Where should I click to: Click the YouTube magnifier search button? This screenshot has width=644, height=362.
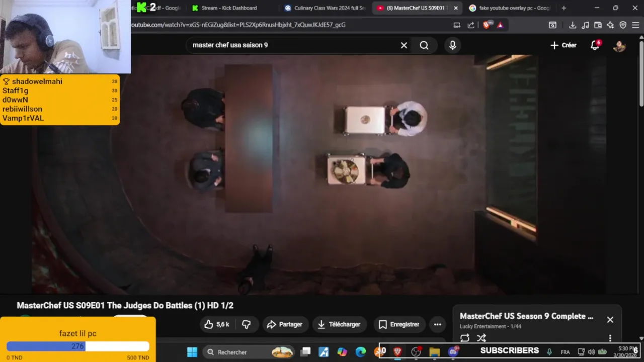424,45
